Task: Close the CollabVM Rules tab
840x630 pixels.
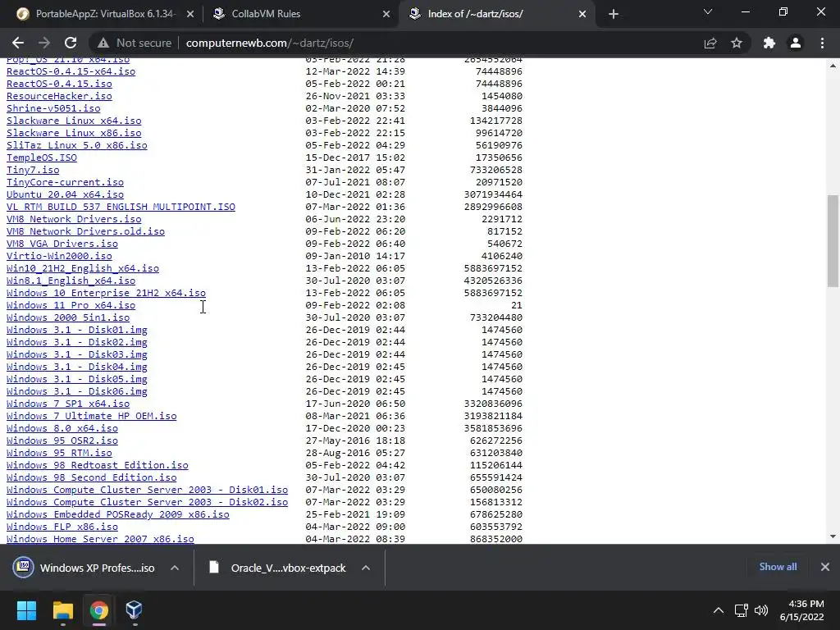Action: pyautogui.click(x=386, y=15)
